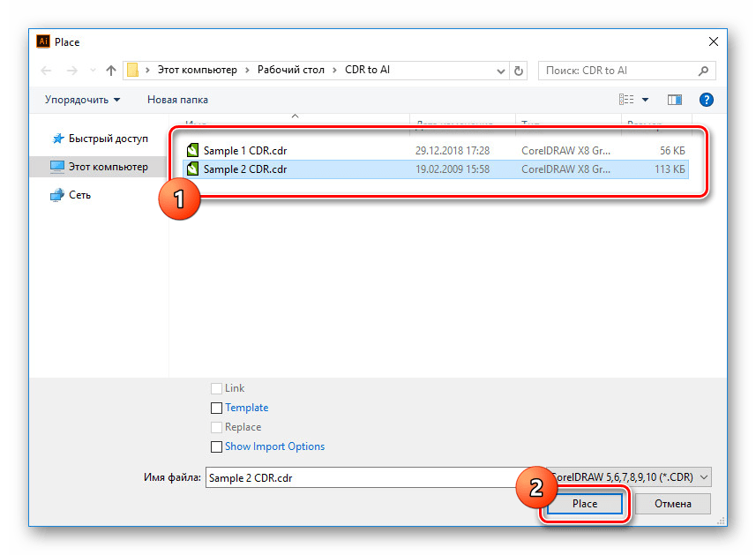Click the 'Отмена' cancel button
Viewport: 756px width, 555px height.
tap(672, 504)
